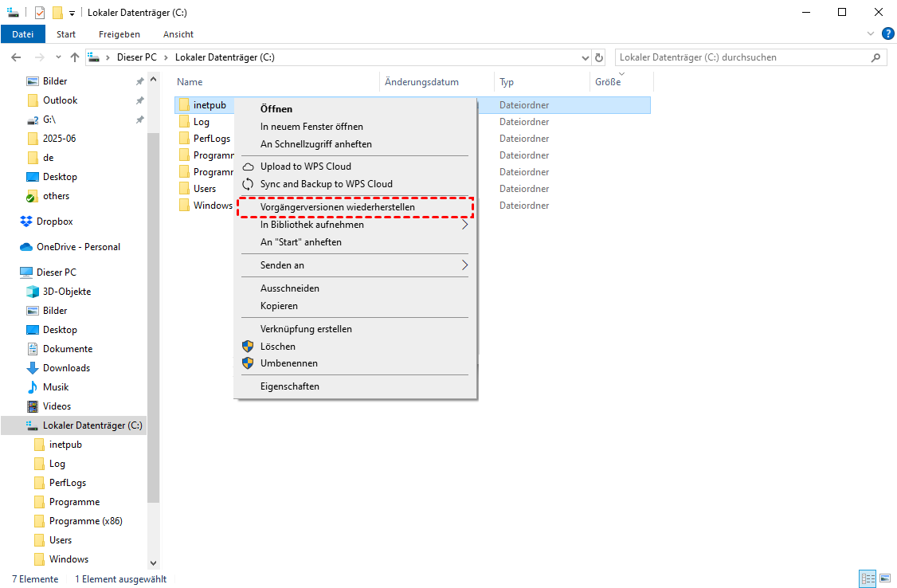Go back with the back arrow
The image size is (897, 588).
tap(16, 57)
